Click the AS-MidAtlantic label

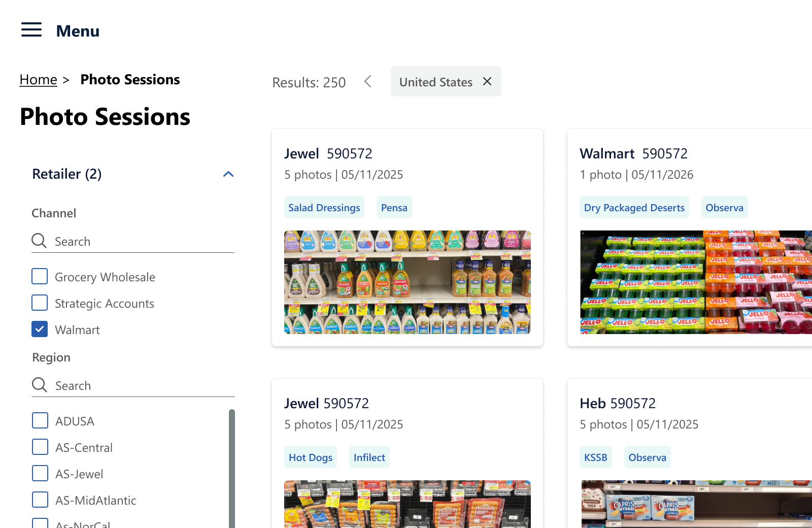tap(96, 501)
